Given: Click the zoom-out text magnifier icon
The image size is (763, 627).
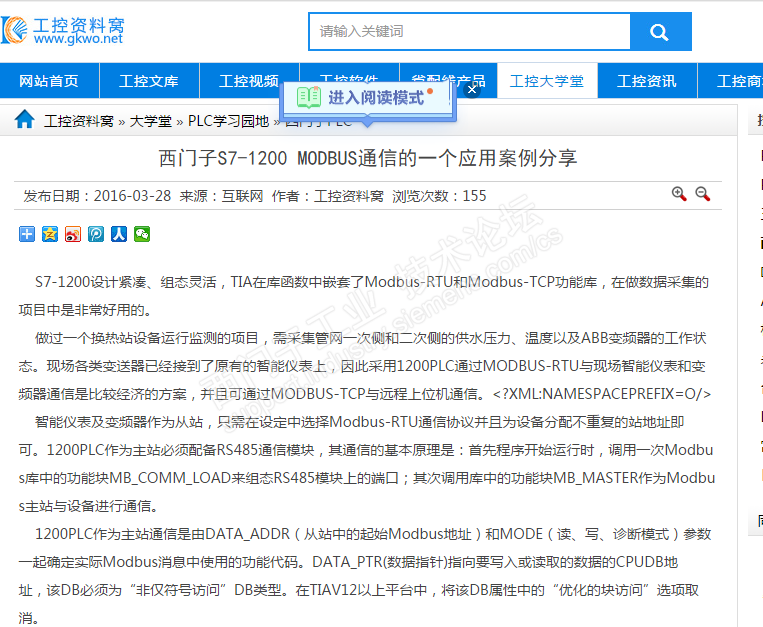Looking at the screenshot, I should 703,194.
